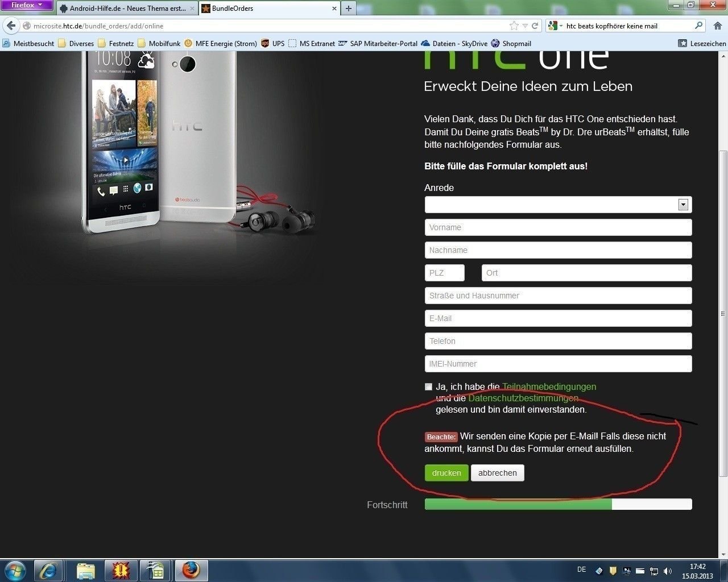This screenshot has width=728, height=582.
Task: Click the PLZ input field
Action: click(x=444, y=273)
